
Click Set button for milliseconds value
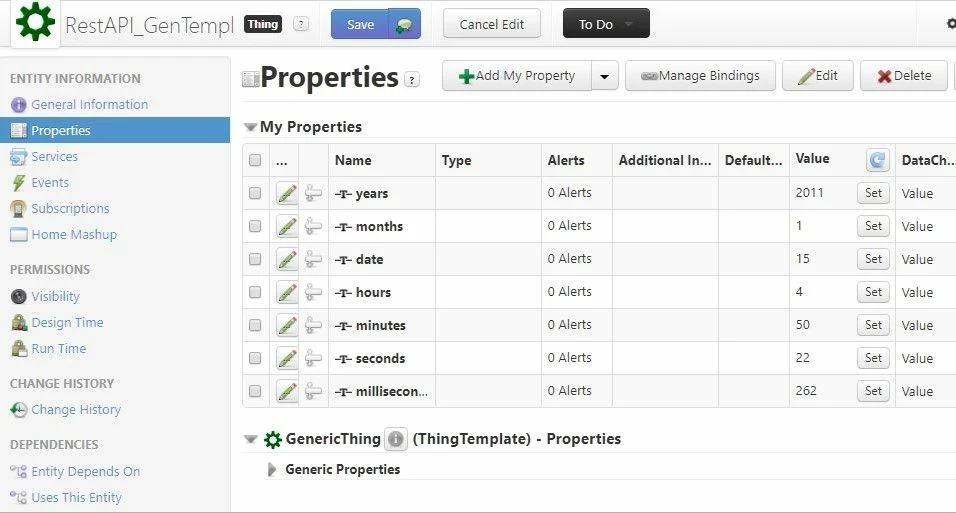[x=873, y=391]
